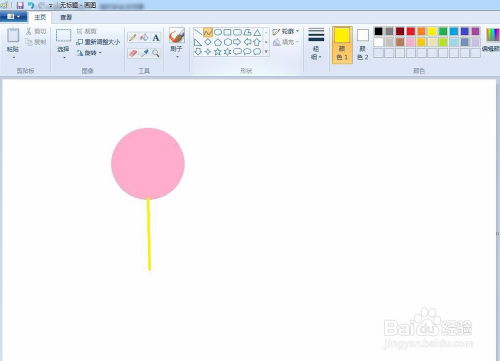Open Customize Quick Access Toolbar dropdown
This screenshot has width=500, height=361.
(x=51, y=5)
